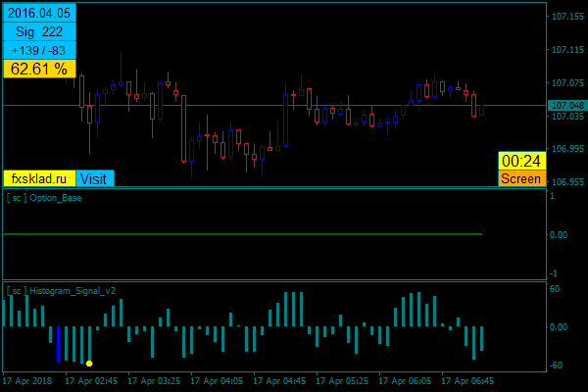Viewport: 588px width, 392px height.
Task: Click the 17 Apr 05:25 time label
Action: (x=342, y=381)
